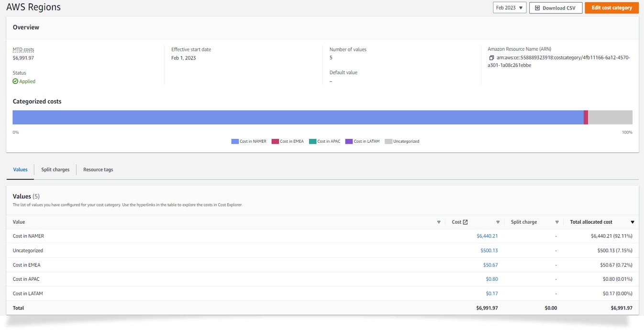Viewport: 644px width, 331px height.
Task: Open the $500.13 Uncategorized cost link
Action: [x=489, y=251]
